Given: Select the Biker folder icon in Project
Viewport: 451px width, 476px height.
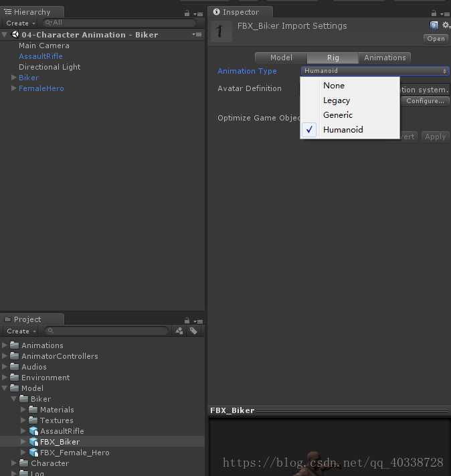Looking at the screenshot, I should coord(23,399).
